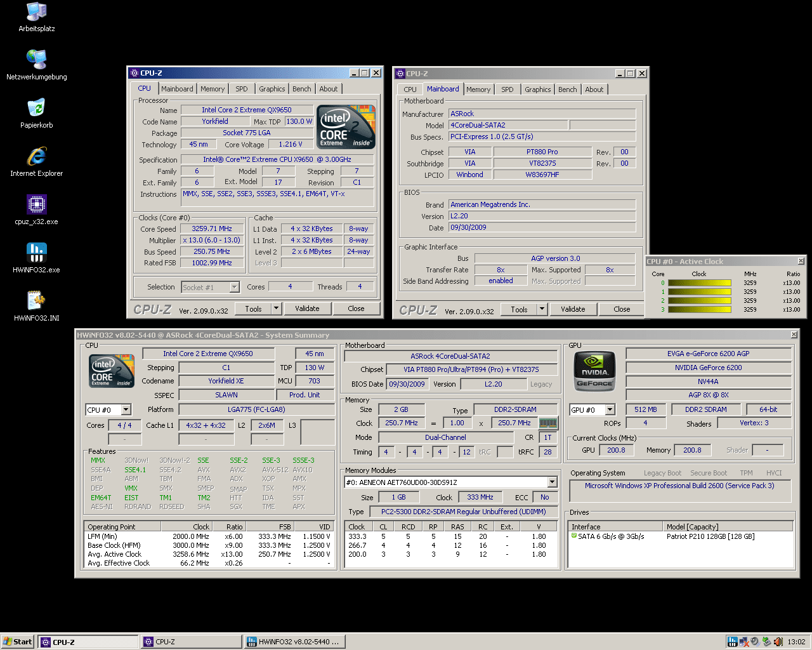Click the CPU-Z title bar icon of the Mainboard window
This screenshot has width=812, height=650.
point(400,74)
